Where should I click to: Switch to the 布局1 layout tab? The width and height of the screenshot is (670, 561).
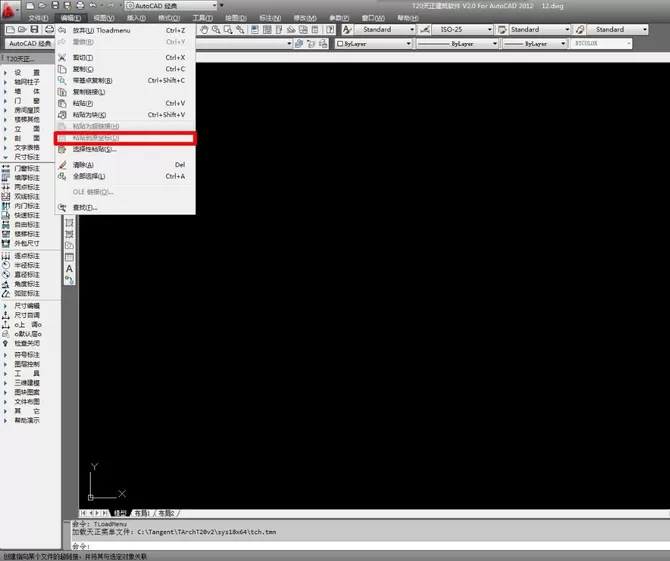point(142,513)
